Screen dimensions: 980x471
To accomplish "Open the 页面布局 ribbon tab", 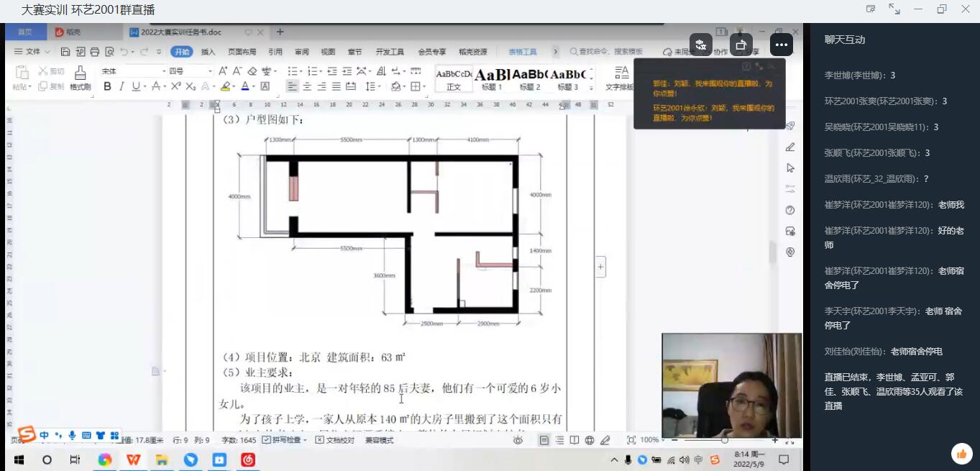I will coord(242,52).
